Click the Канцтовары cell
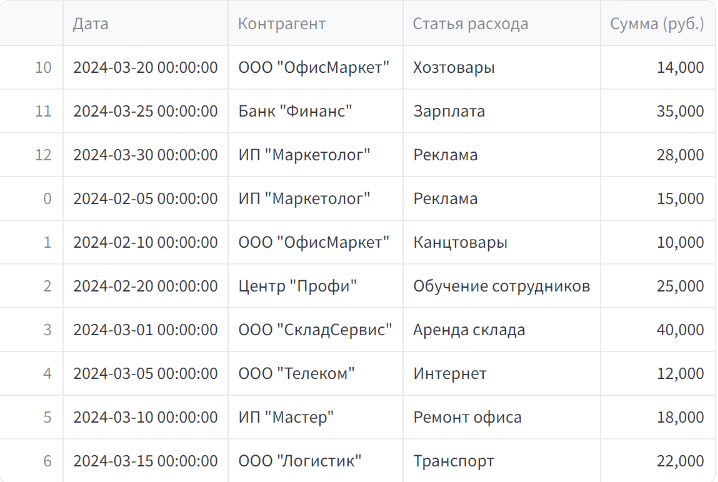The image size is (718, 482). [x=501, y=242]
